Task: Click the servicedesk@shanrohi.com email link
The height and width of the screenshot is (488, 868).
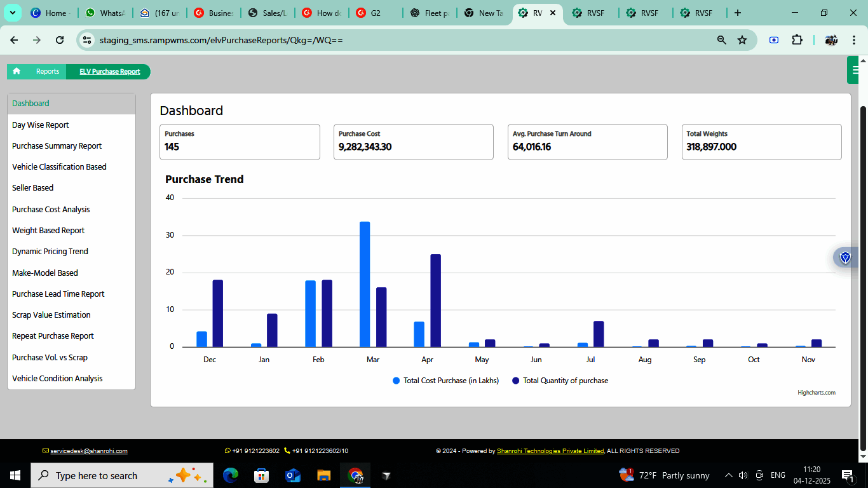Action: (x=89, y=451)
